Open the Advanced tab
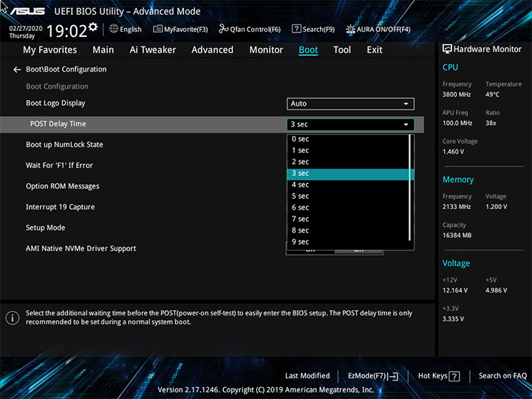The width and height of the screenshot is (532, 399). click(212, 50)
